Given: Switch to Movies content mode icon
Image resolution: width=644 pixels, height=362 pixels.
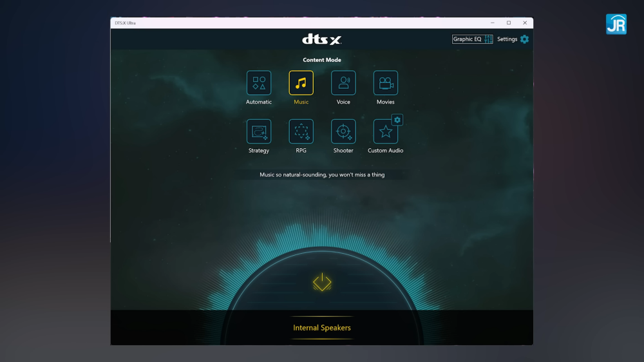Looking at the screenshot, I should pyautogui.click(x=385, y=83).
